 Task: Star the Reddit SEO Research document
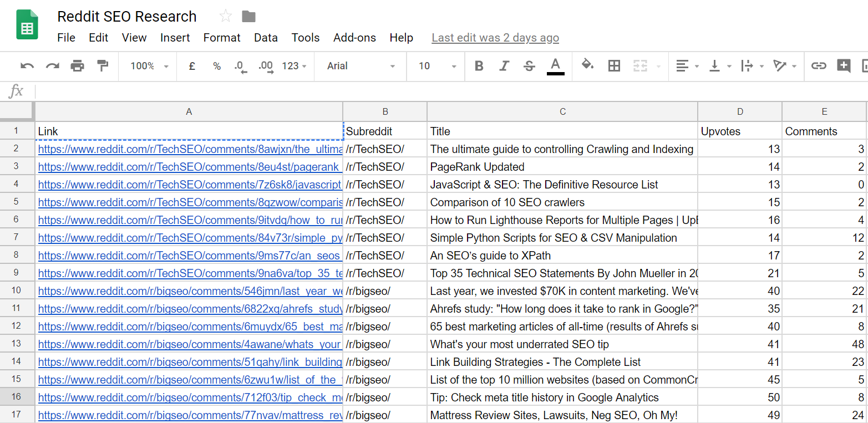225,17
